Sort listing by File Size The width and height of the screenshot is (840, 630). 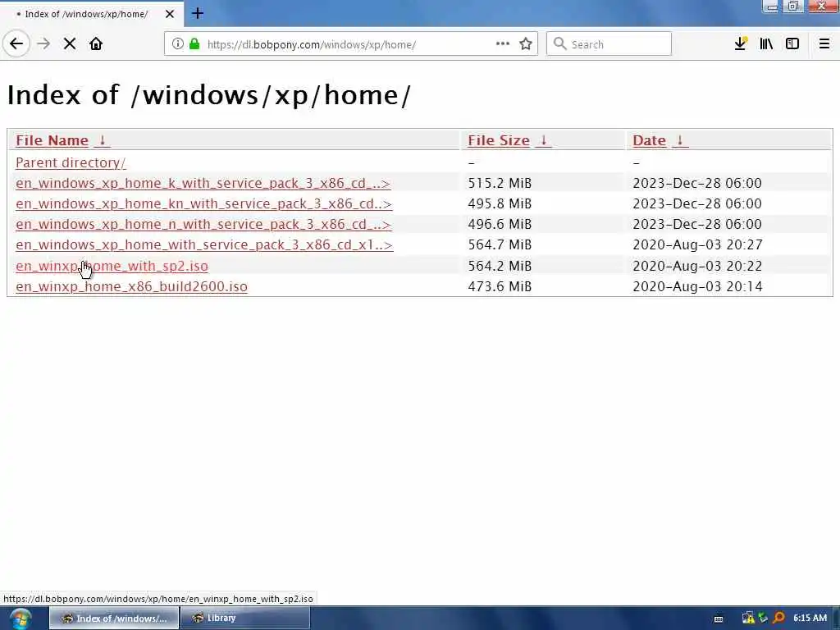click(499, 140)
